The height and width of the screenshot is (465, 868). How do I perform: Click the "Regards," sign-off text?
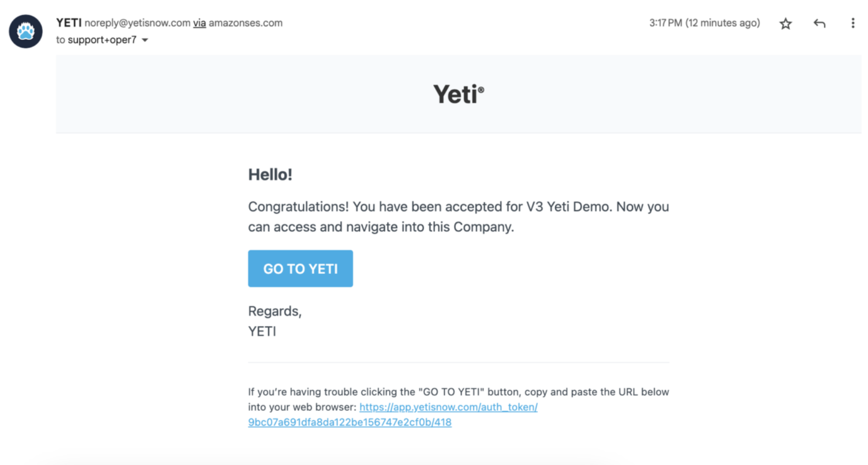click(x=275, y=311)
